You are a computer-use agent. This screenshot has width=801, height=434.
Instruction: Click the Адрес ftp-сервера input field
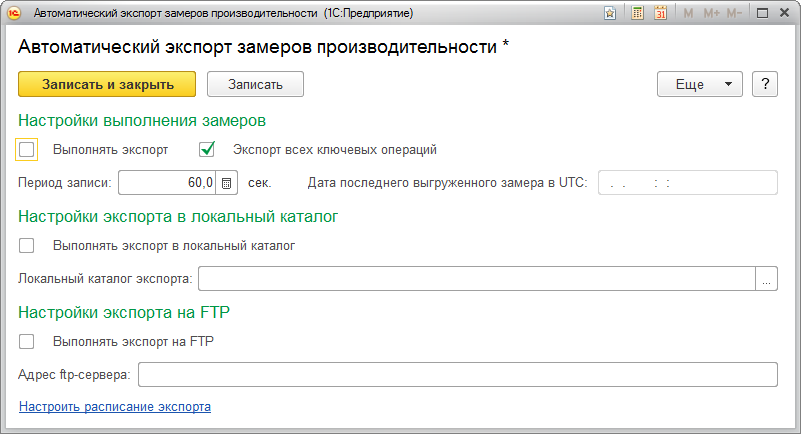point(457,375)
